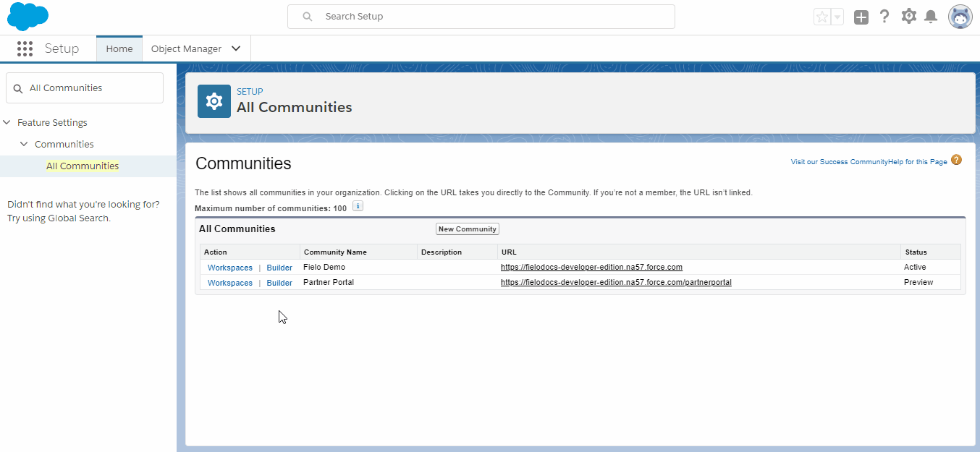Click the orange help question icon
The height and width of the screenshot is (452, 980).
pos(957,160)
